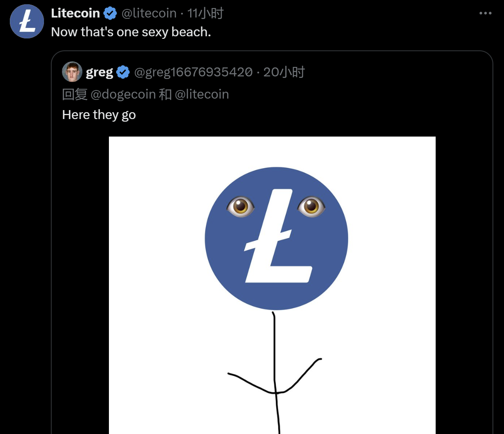This screenshot has height=434, width=504.
Task: Click the left eye emoji on logo
Action: tap(240, 207)
